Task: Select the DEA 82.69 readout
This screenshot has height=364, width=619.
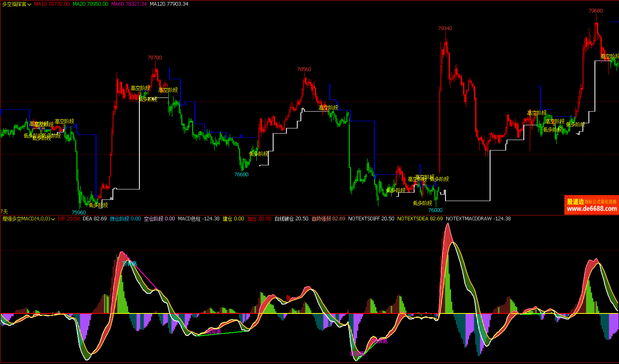Action: 94,219
